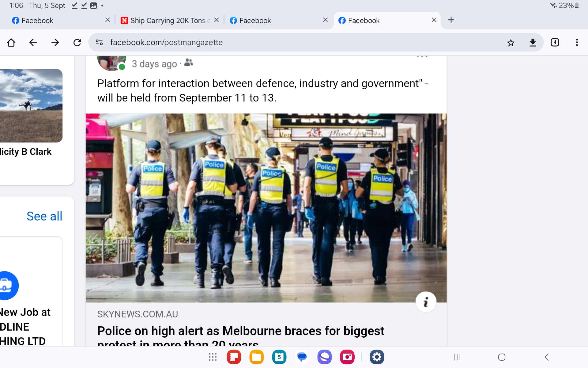Click the link info button on image

(426, 302)
